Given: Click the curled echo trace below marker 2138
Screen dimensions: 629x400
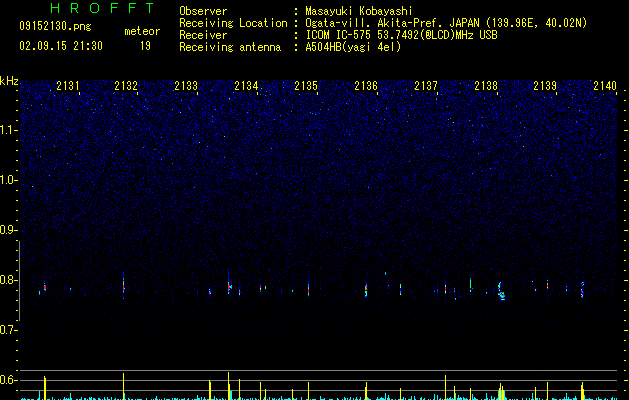Looking at the screenshot, I should [501, 292].
